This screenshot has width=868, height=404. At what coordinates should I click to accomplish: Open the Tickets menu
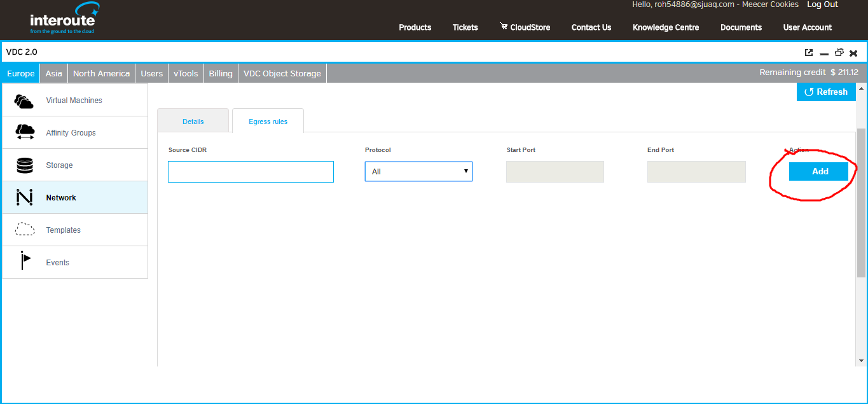coord(465,27)
